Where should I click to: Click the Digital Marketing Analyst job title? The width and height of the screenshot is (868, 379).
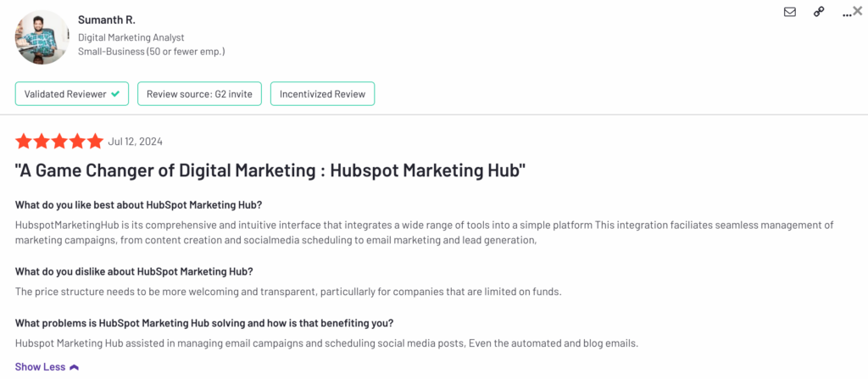[131, 37]
